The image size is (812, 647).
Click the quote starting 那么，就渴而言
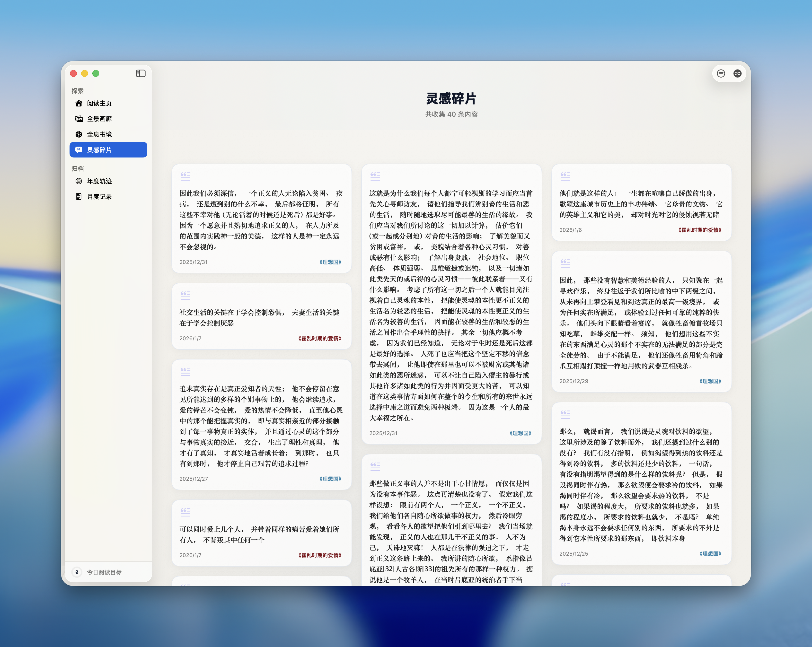(641, 485)
